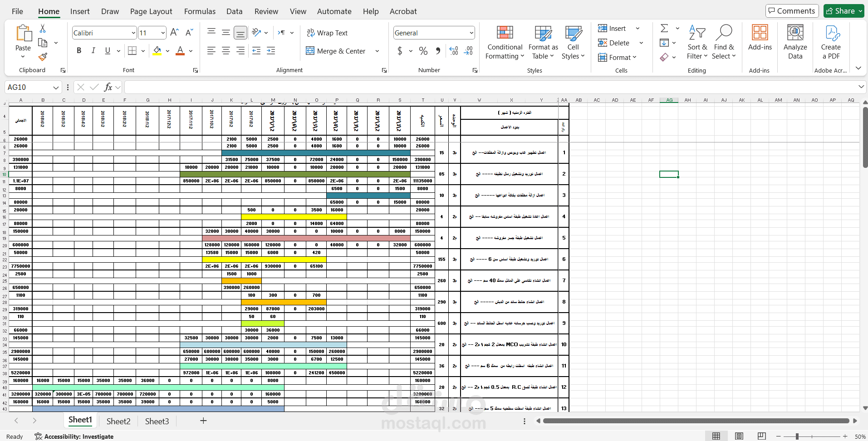Decrease font size with the smaller A

(x=189, y=33)
